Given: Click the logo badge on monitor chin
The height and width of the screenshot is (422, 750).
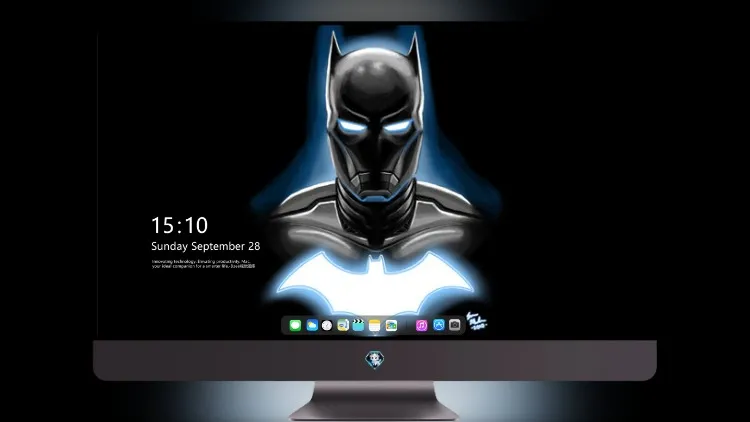Looking at the screenshot, I should 375,359.
